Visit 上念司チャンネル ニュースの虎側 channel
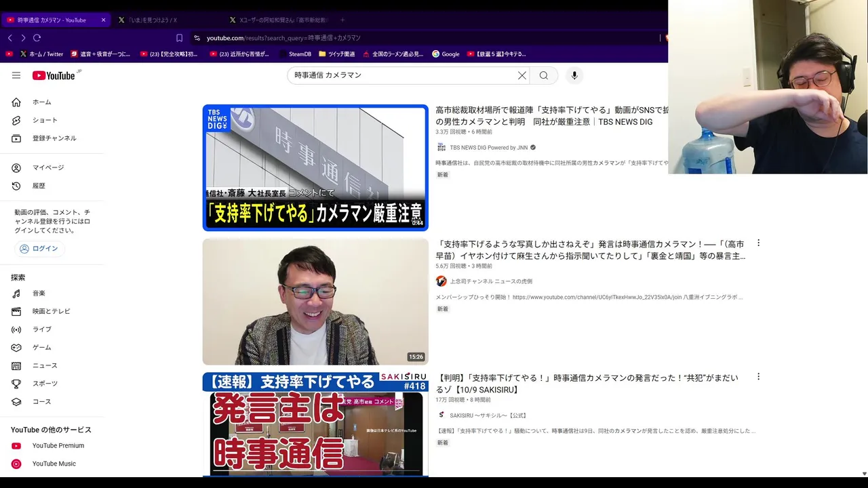868x488 pixels. (x=491, y=281)
